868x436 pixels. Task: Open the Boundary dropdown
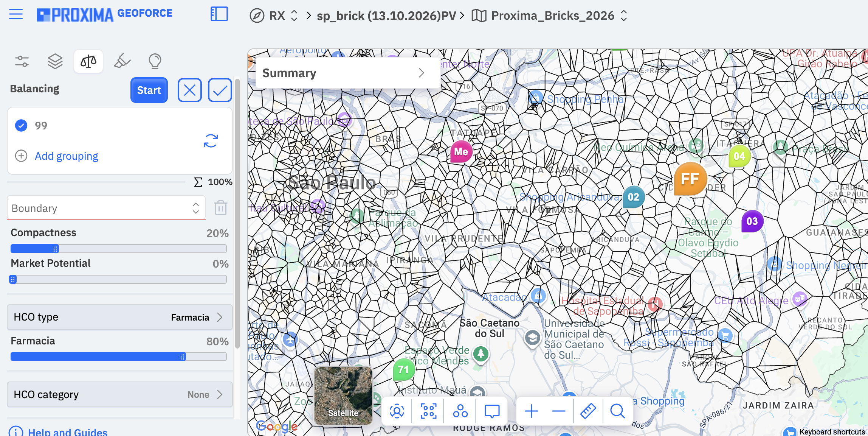[106, 208]
